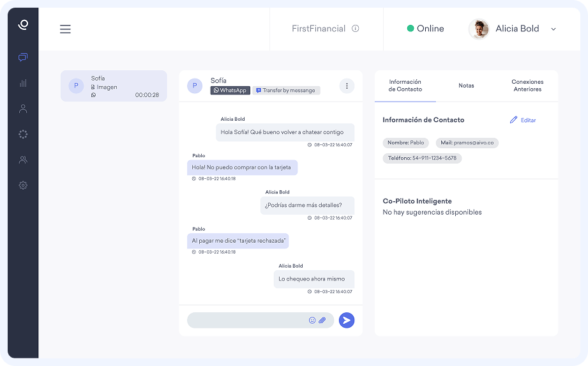Open the hamburger menu
This screenshot has width=588, height=366.
pyautogui.click(x=65, y=29)
